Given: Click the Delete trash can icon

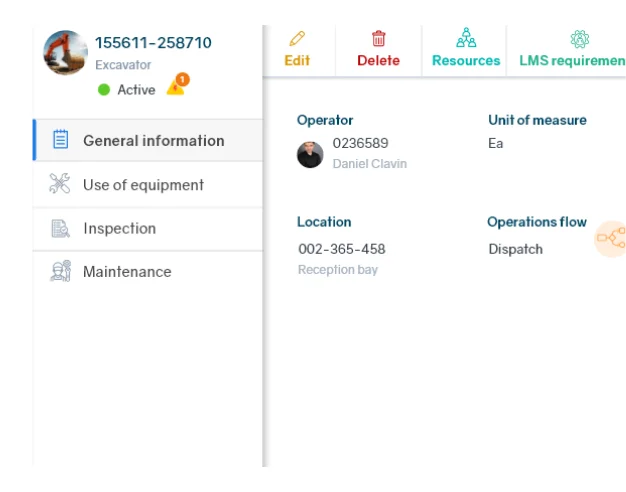Looking at the screenshot, I should pyautogui.click(x=379, y=39).
